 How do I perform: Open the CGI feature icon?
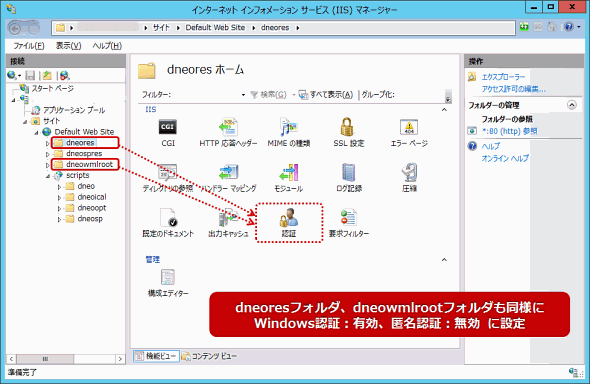click(x=168, y=128)
